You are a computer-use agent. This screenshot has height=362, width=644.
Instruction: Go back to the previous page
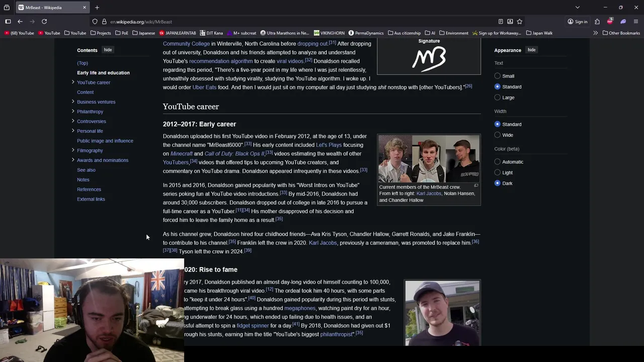pos(20,22)
